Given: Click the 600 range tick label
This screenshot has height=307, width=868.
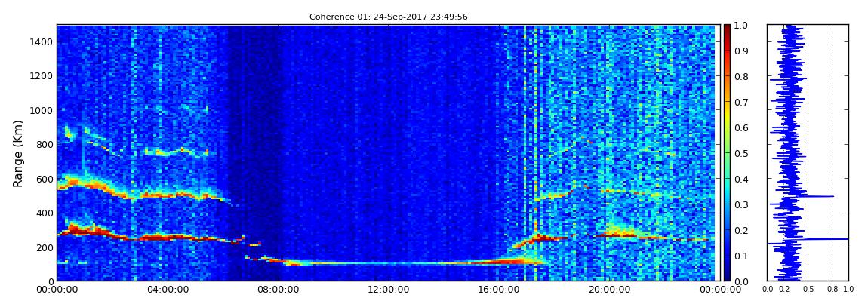Looking at the screenshot, I should pos(45,180).
